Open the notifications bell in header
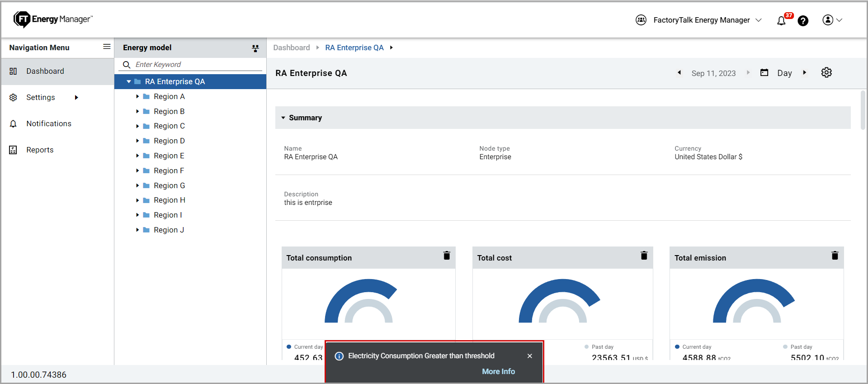The width and height of the screenshot is (868, 384). tap(781, 21)
